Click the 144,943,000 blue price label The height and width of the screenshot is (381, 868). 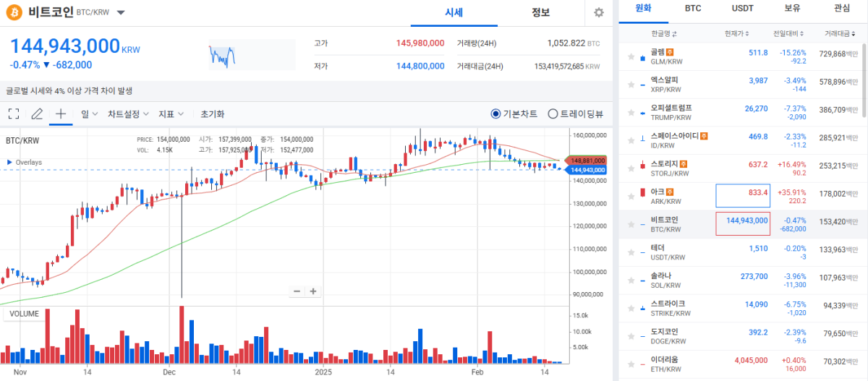coord(587,170)
